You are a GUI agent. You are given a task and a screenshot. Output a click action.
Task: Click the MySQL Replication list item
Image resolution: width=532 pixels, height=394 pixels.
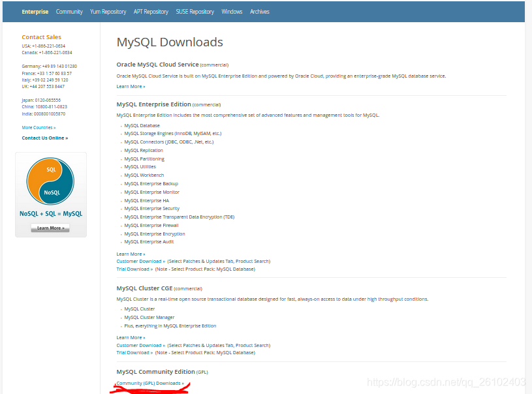pos(144,150)
